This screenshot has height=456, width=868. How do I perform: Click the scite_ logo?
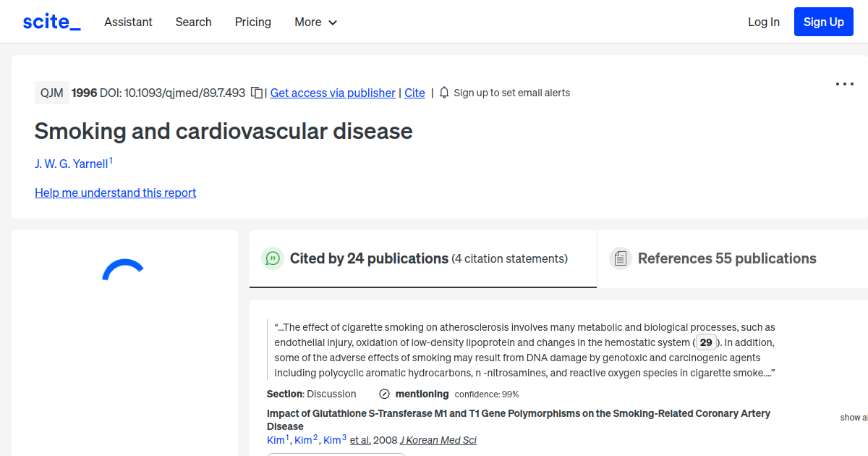tap(51, 21)
